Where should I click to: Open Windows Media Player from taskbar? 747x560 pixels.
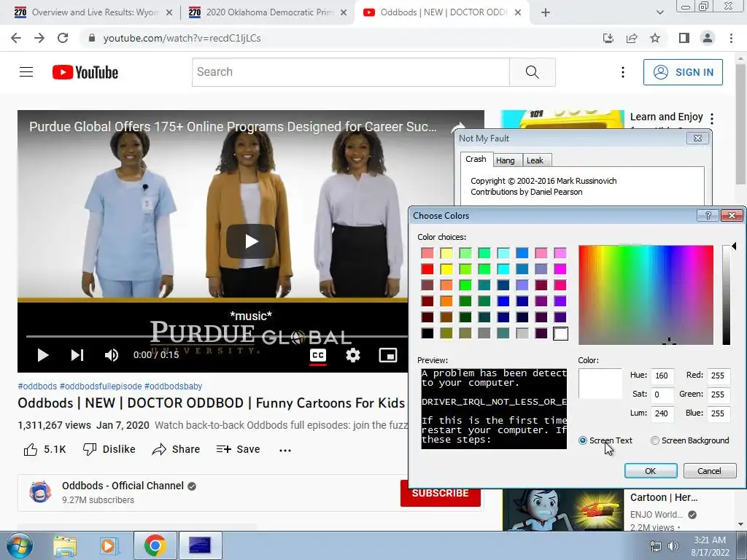point(108,546)
